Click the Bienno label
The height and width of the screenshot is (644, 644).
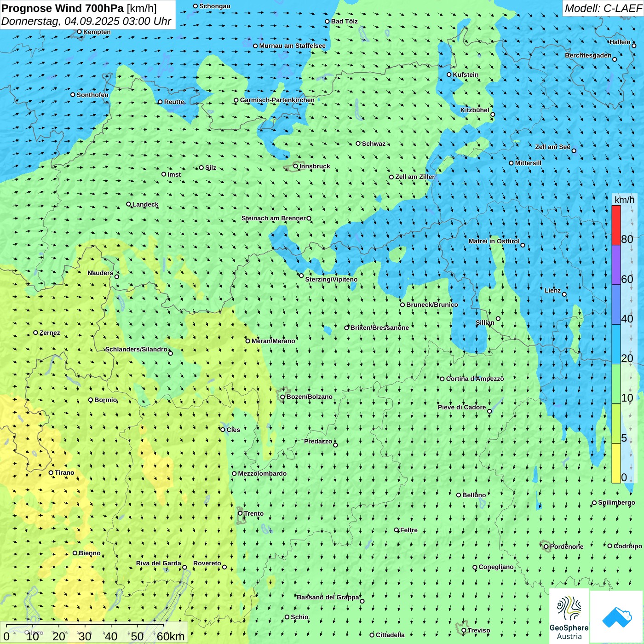(89, 553)
